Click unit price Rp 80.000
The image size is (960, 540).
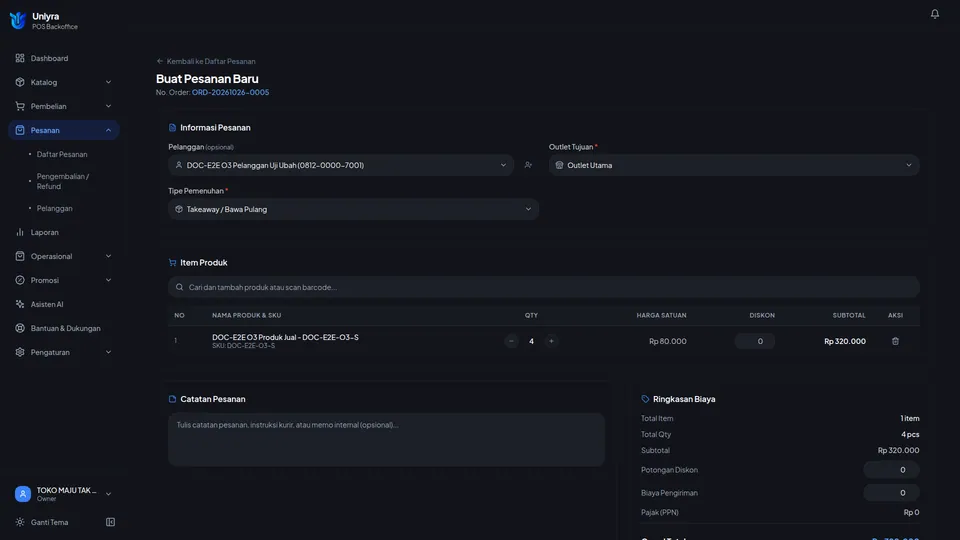tap(667, 341)
